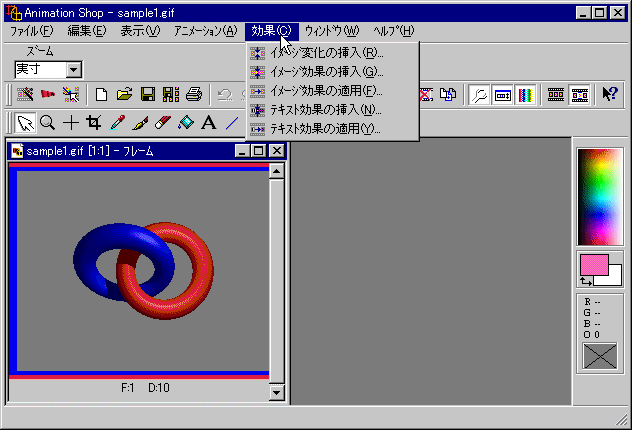Toggle the style bar visibility button

point(502,95)
